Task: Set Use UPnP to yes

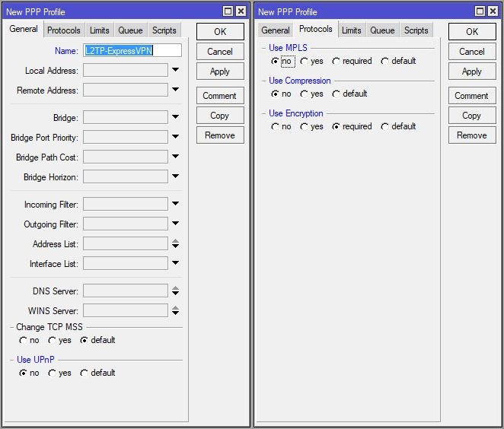Action: 59,373
